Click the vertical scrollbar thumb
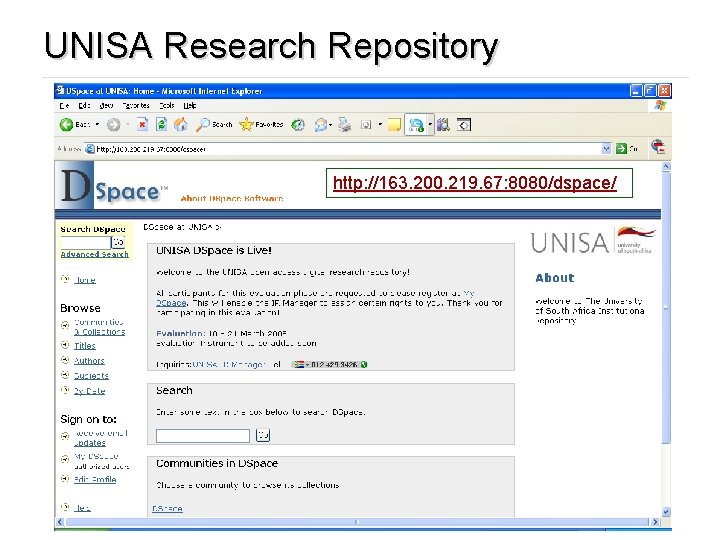Image resolution: width=720 pixels, height=540 pixels. 666,308
